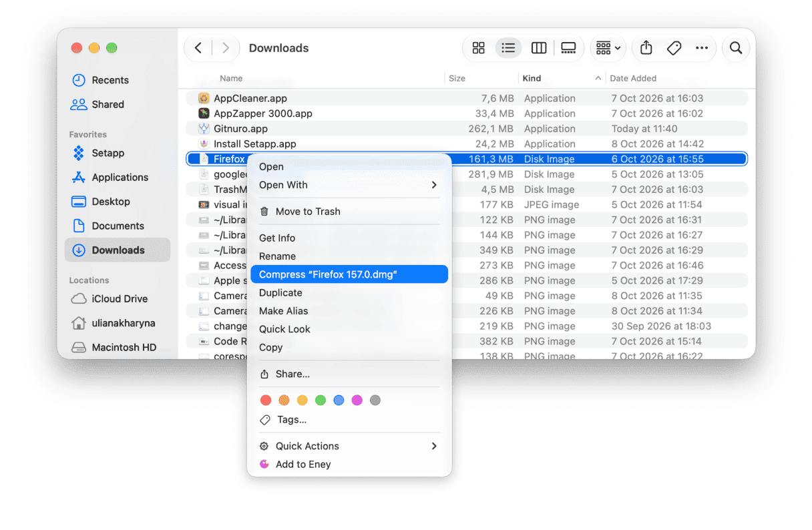Viewport: 812px width, 530px height.
Task: Choose Add to Eney
Action: (349, 465)
